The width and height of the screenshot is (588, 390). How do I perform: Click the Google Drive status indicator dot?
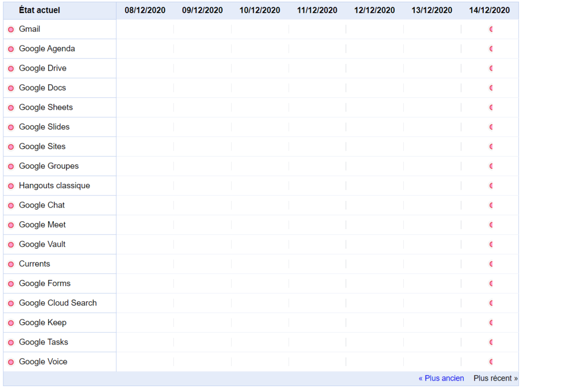click(x=11, y=69)
